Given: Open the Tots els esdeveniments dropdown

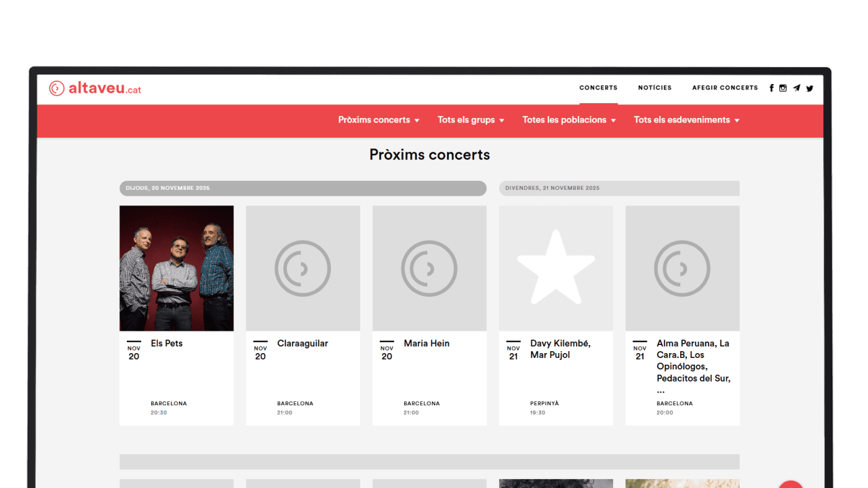Looking at the screenshot, I should pyautogui.click(x=686, y=120).
